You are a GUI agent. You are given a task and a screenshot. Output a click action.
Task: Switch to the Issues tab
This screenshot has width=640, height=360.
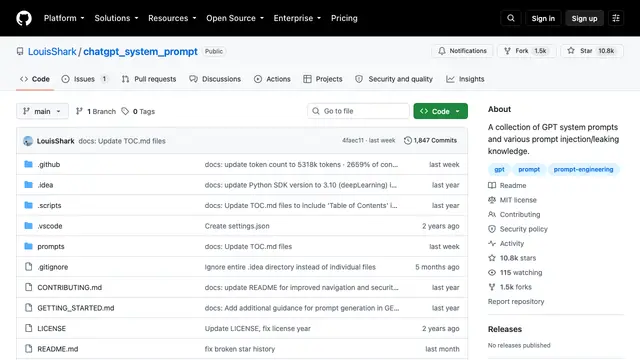(84, 79)
